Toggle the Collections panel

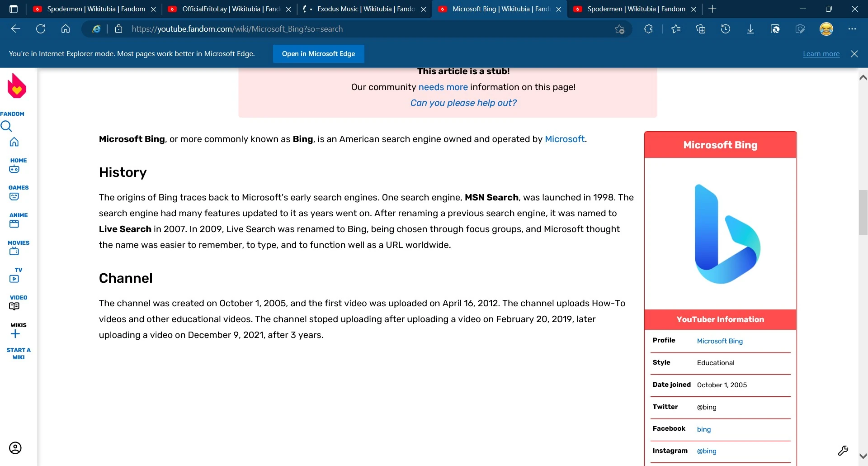click(701, 29)
